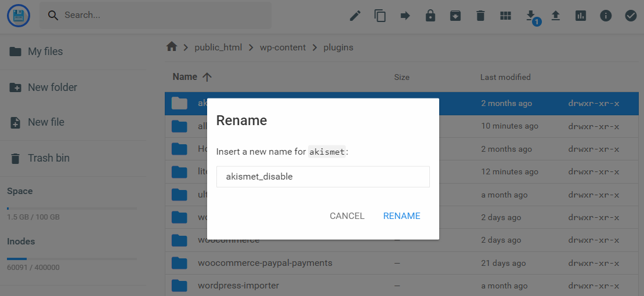The image size is (644, 296).
Task: Click the delete trash icon in toolbar
Action: [x=480, y=16]
